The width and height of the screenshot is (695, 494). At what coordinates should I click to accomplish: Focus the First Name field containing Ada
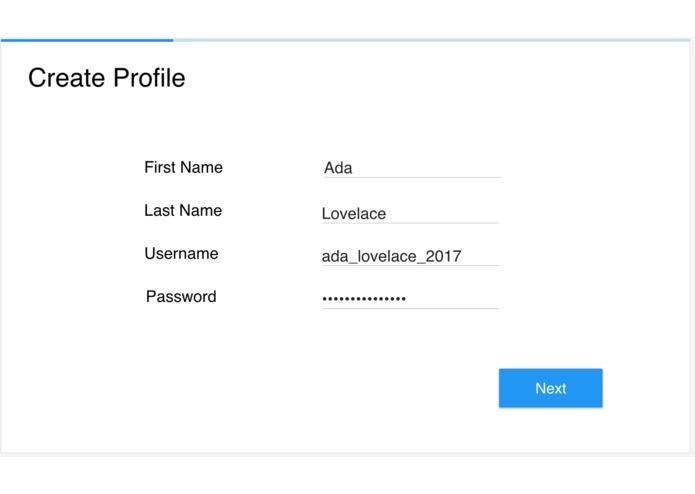pyautogui.click(x=412, y=168)
